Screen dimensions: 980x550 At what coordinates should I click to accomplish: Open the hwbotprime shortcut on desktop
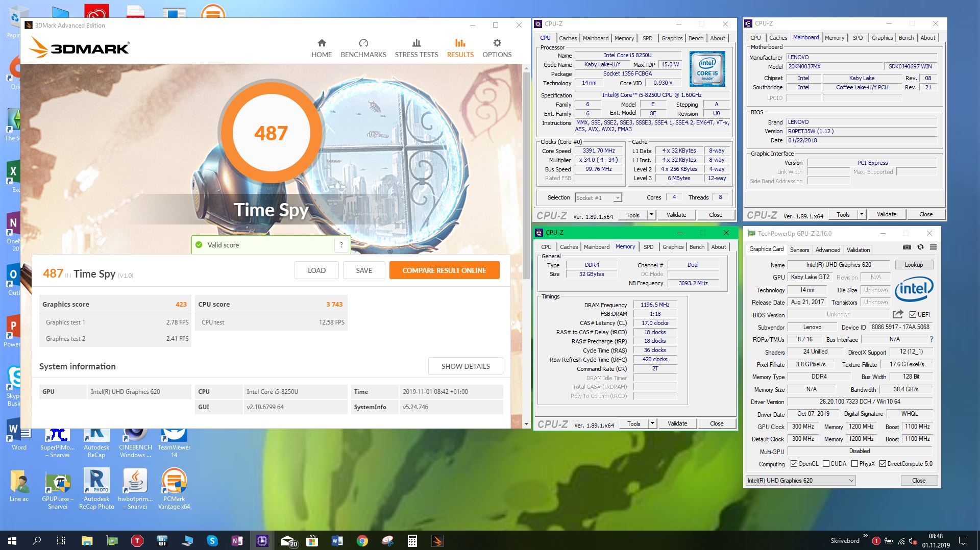tap(135, 489)
